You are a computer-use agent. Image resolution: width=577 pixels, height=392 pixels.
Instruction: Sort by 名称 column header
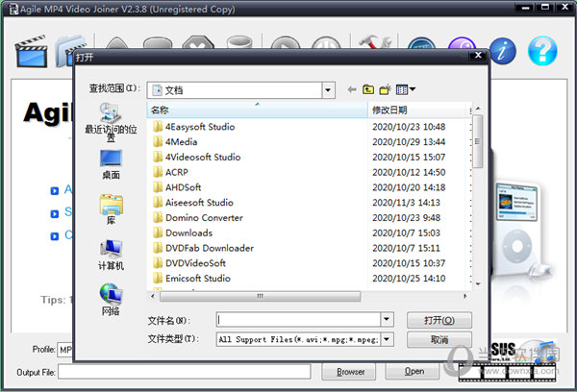click(x=257, y=110)
